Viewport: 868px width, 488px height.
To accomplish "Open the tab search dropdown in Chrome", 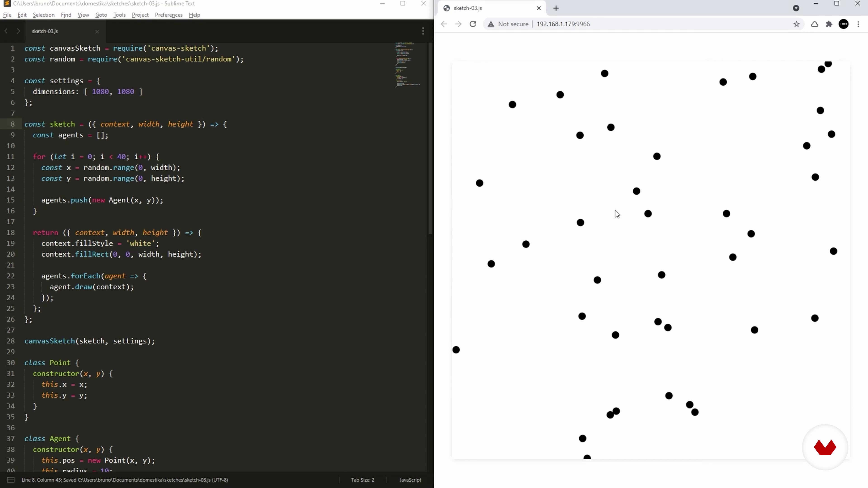I will [x=796, y=8].
